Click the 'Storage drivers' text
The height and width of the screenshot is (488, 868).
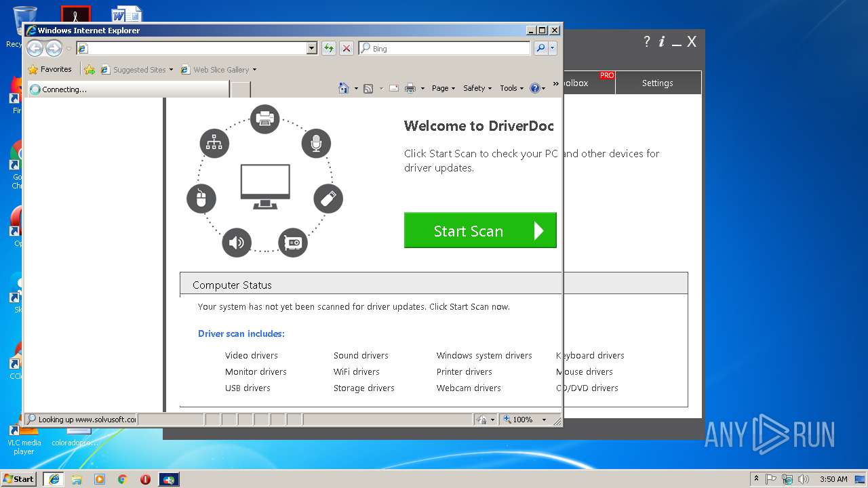[x=363, y=388]
